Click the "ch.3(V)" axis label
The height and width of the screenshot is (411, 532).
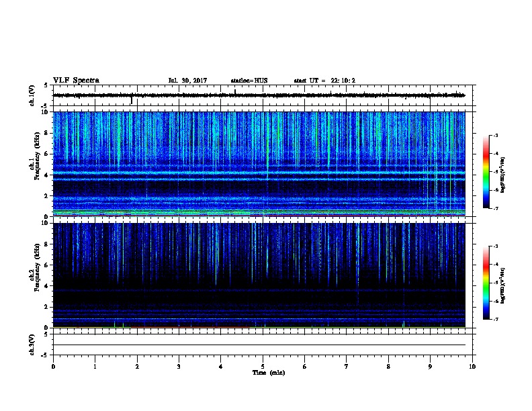click(32, 345)
